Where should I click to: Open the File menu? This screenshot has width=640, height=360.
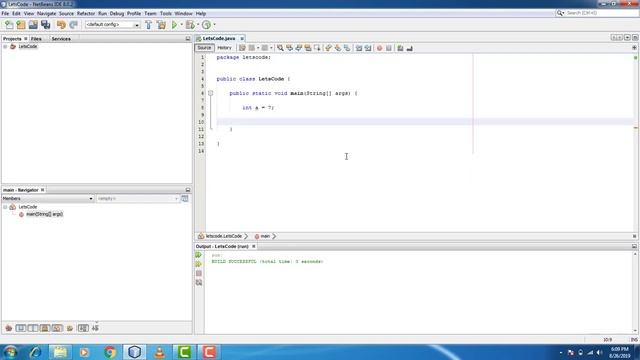[5, 13]
